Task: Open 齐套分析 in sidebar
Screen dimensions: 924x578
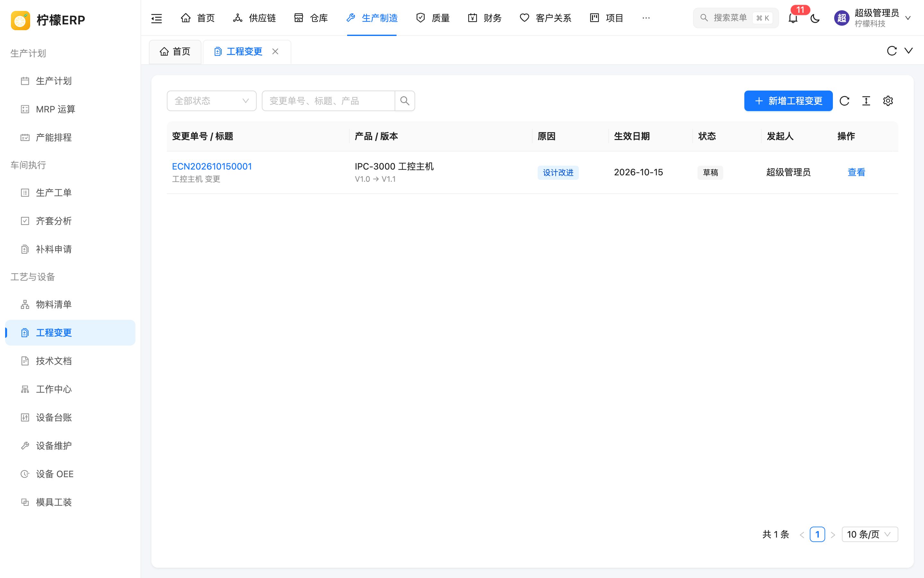Action: [70, 221]
